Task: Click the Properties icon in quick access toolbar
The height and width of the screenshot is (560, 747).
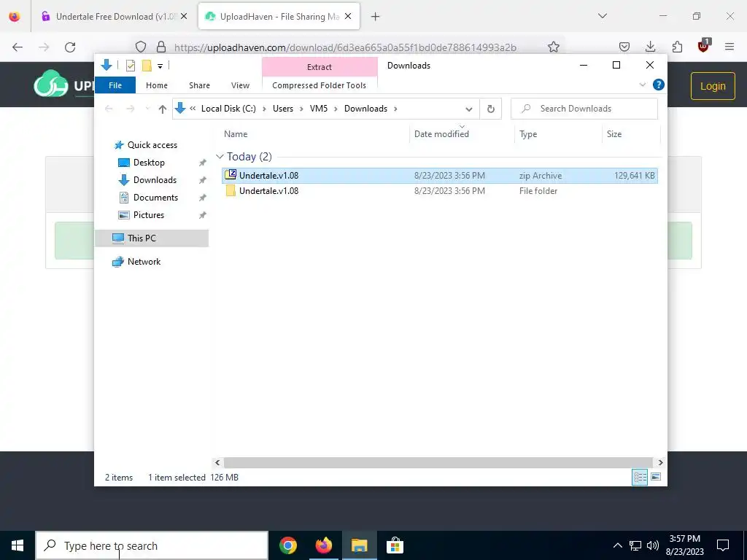Action: (130, 66)
